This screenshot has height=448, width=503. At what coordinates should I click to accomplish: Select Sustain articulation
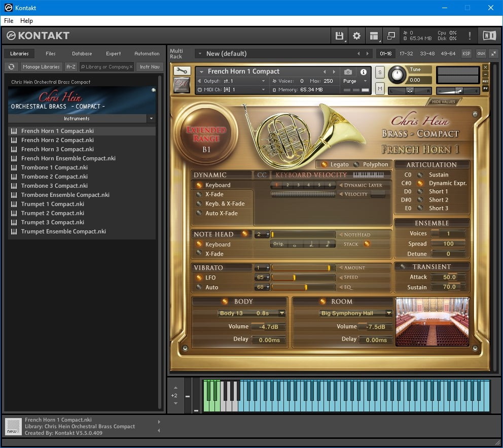point(420,175)
